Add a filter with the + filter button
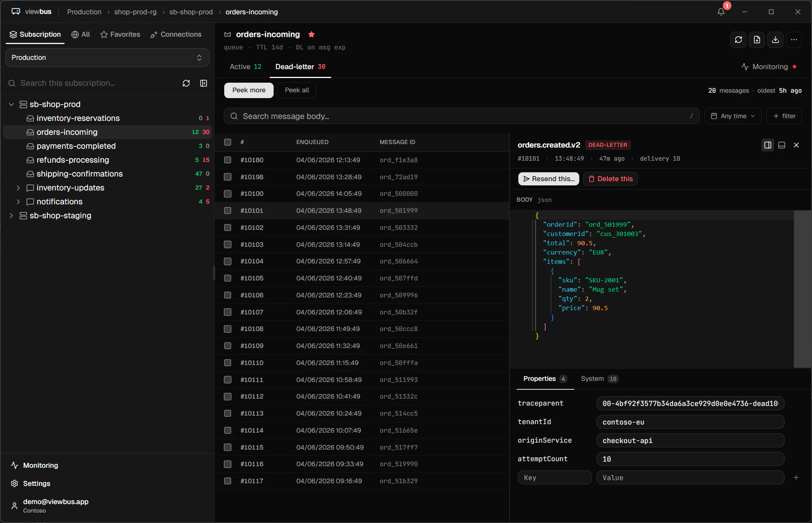 (784, 116)
